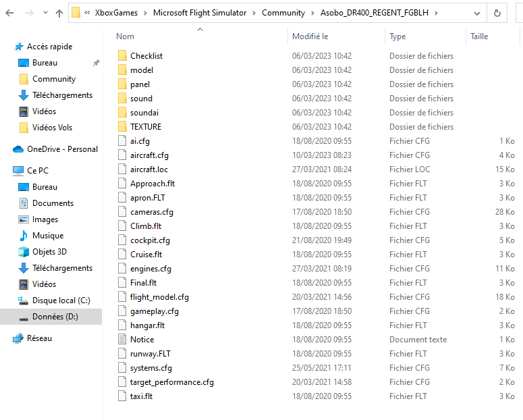Screen dimensions: 523x420
Task: Open Téléchargements under Ce PC
Action: (62, 268)
